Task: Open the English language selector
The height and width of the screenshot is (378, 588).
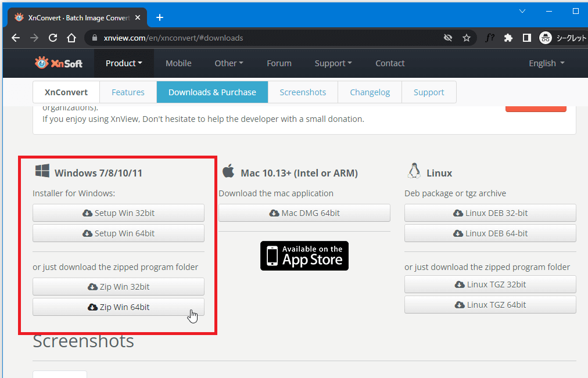Action: (546, 63)
